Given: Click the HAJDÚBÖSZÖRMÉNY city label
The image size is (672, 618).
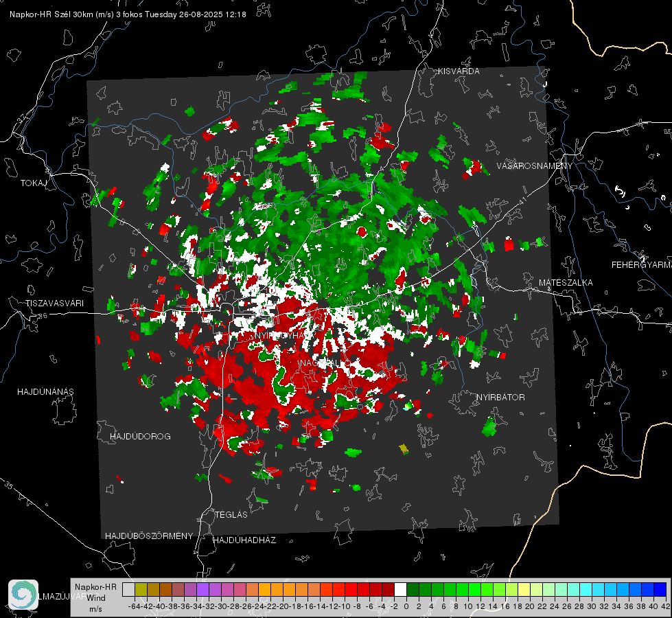Looking at the screenshot, I should point(149,536).
